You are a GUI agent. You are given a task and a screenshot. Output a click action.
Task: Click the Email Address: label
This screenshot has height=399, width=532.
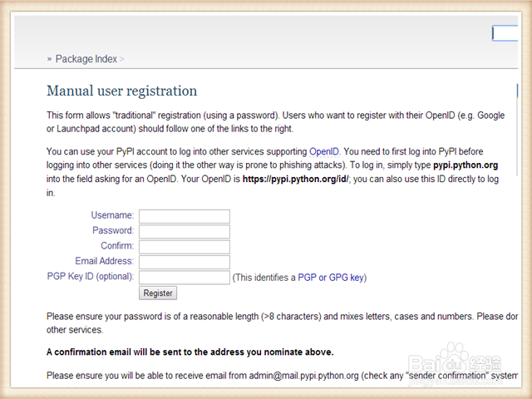click(105, 261)
